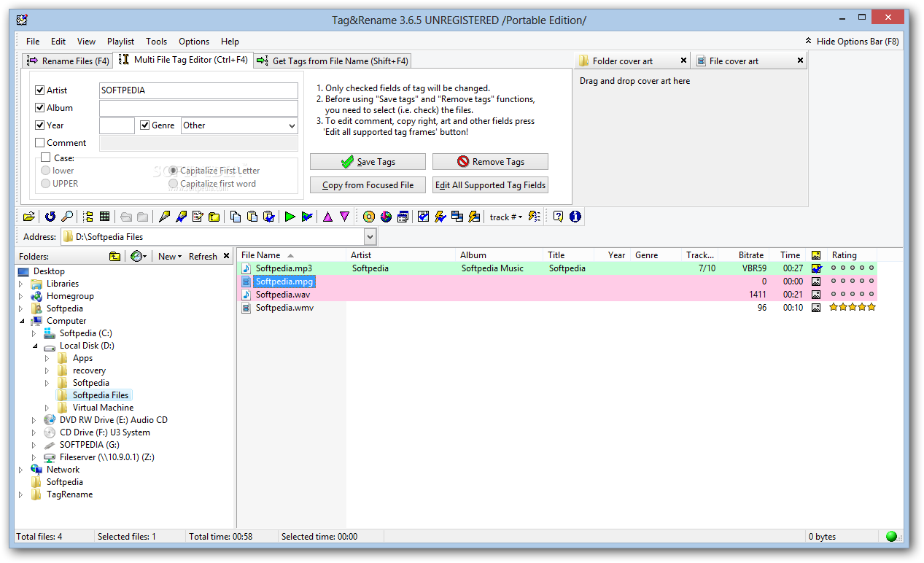Screen dimensions: 924x563
Task: Click Refresh in the Folders bar
Action: (x=203, y=256)
